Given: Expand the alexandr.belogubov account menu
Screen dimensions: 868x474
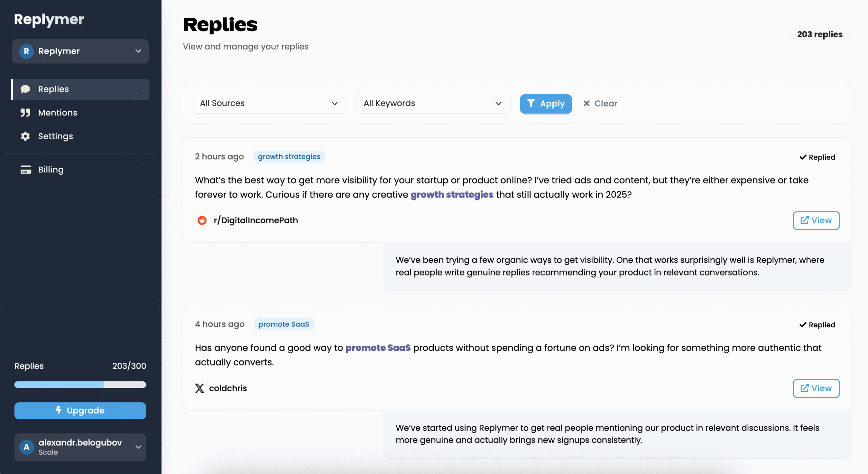Looking at the screenshot, I should [x=138, y=447].
